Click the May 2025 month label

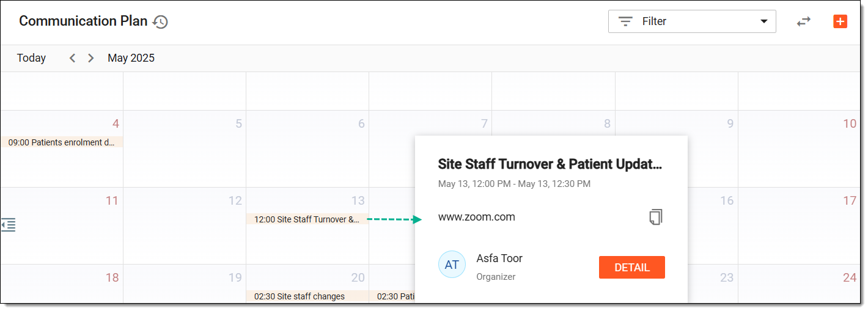coord(131,58)
